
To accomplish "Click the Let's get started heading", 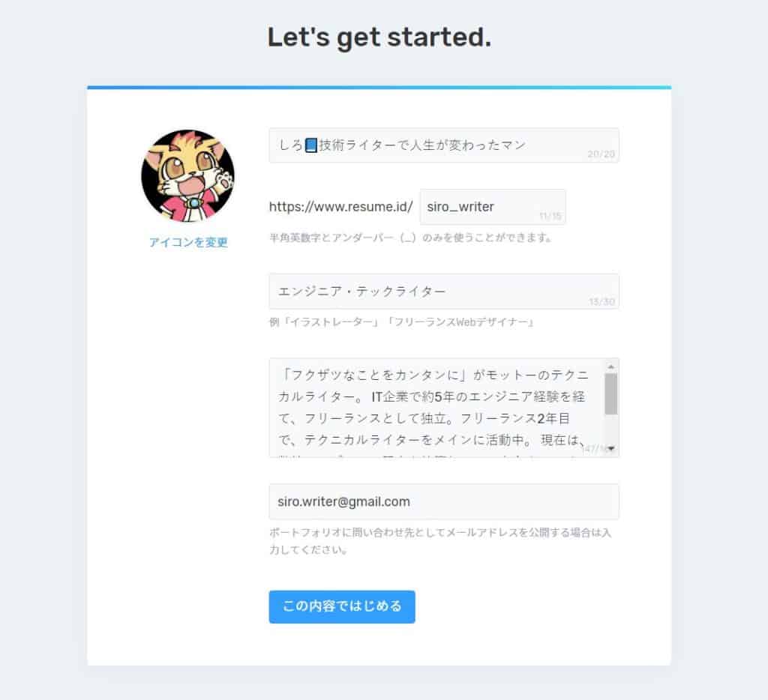I will (x=379, y=37).
